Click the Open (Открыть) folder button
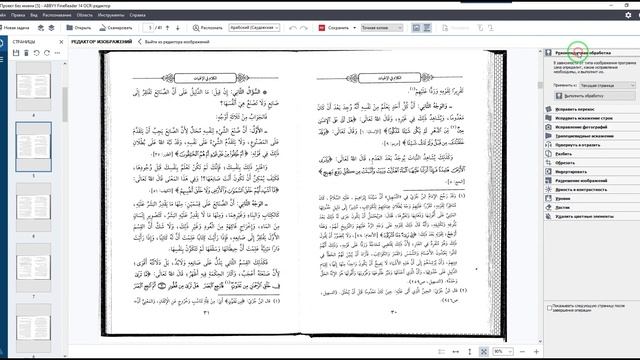Image resolution: width=640 pixels, height=360 pixels. click(x=79, y=28)
